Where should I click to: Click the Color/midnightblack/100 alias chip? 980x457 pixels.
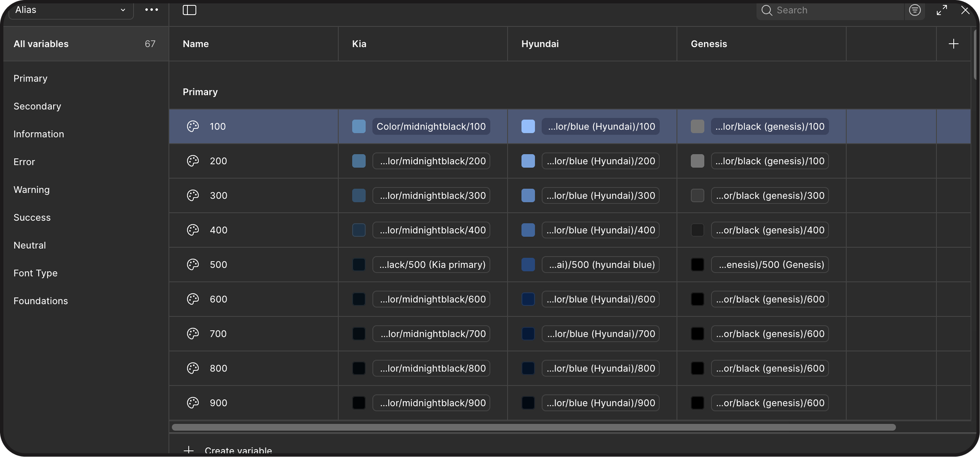(431, 126)
